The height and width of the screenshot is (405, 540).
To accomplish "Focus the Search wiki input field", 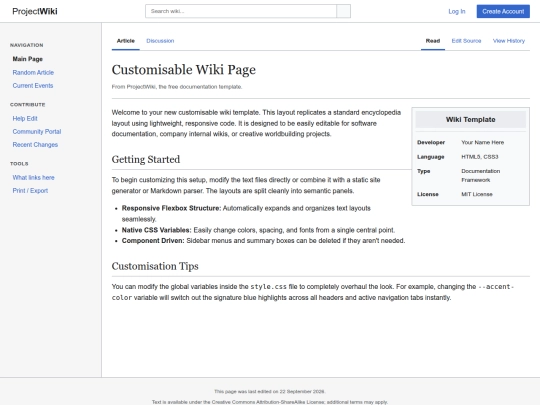I will (x=241, y=11).
